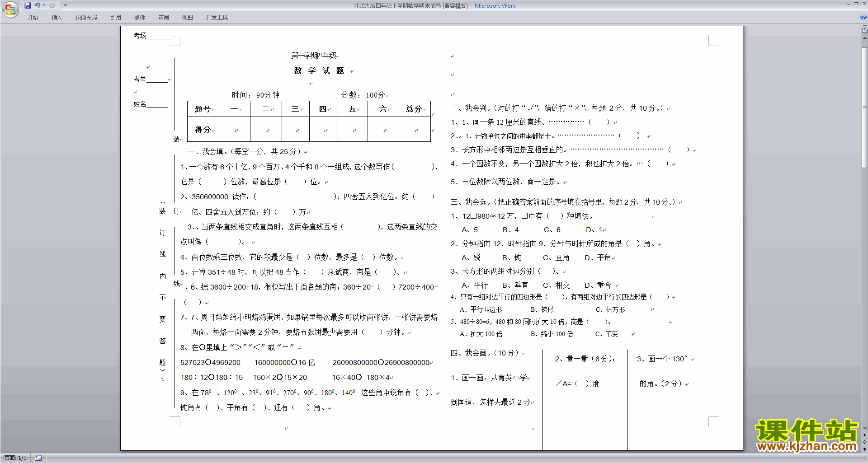The height and width of the screenshot is (463, 868).
Task: Click the 题号 table cell
Action: [203, 109]
